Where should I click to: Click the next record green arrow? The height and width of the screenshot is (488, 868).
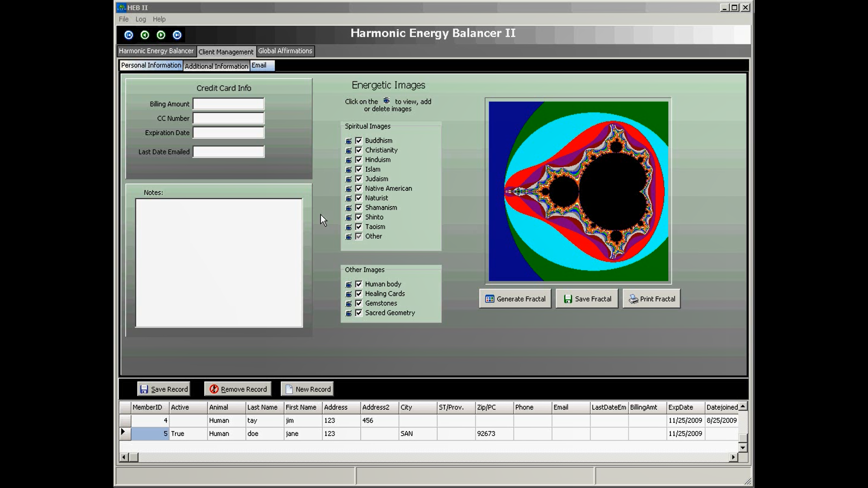click(161, 35)
